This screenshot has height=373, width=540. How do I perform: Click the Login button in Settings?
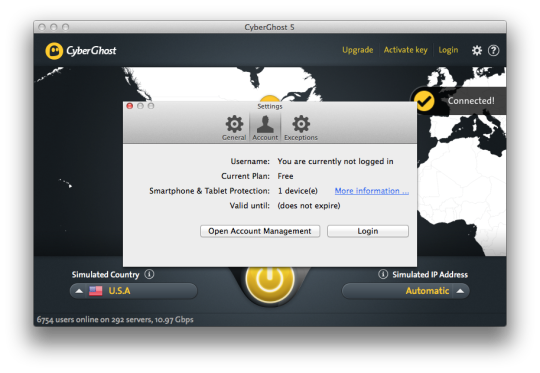point(368,231)
